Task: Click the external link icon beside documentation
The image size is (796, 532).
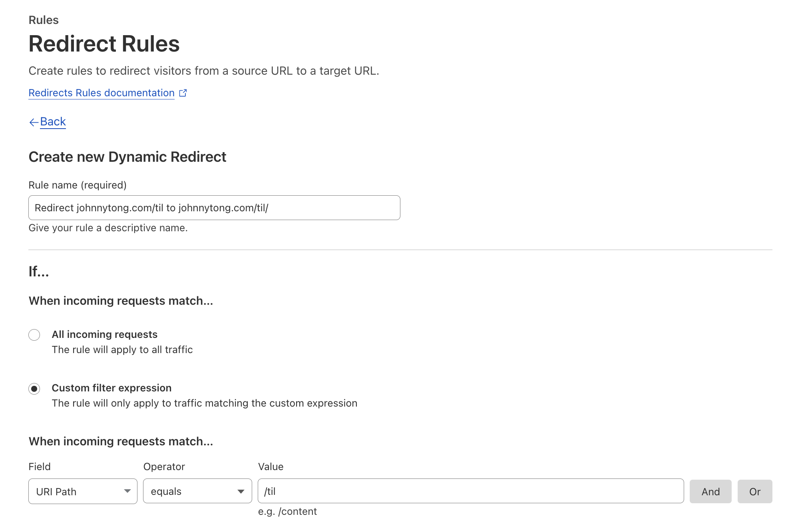Action: point(183,93)
